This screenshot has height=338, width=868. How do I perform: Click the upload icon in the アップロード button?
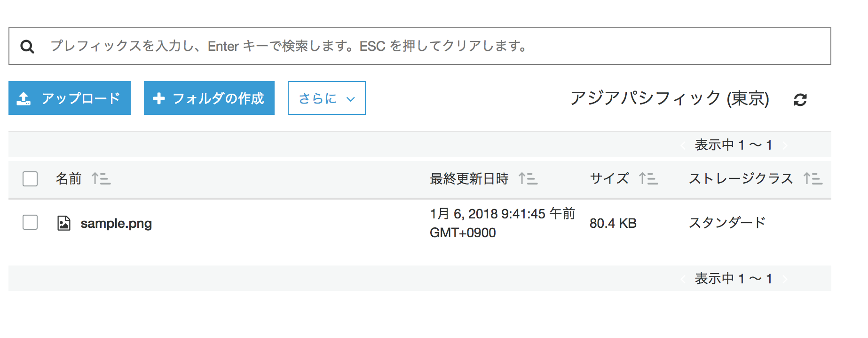pos(24,98)
